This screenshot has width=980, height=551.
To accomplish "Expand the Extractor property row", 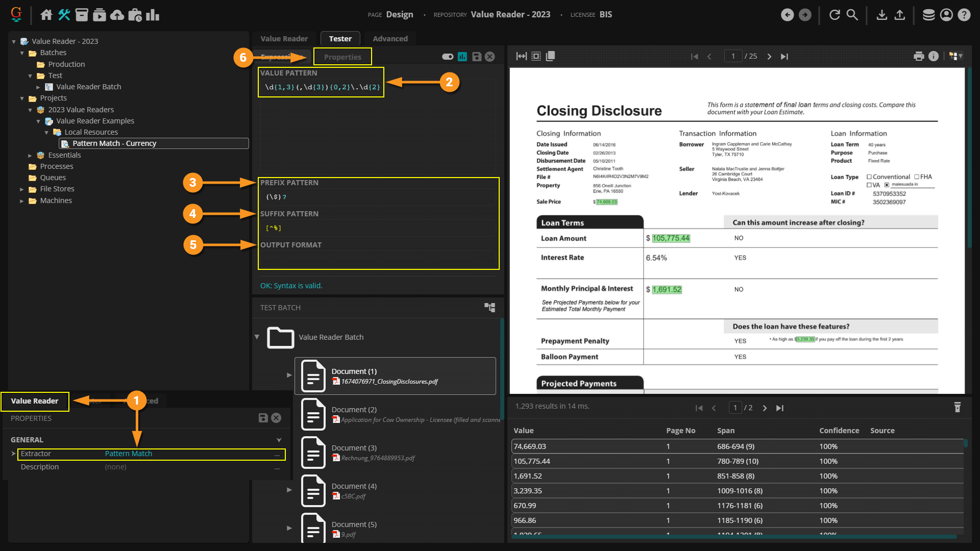I will 13,454.
